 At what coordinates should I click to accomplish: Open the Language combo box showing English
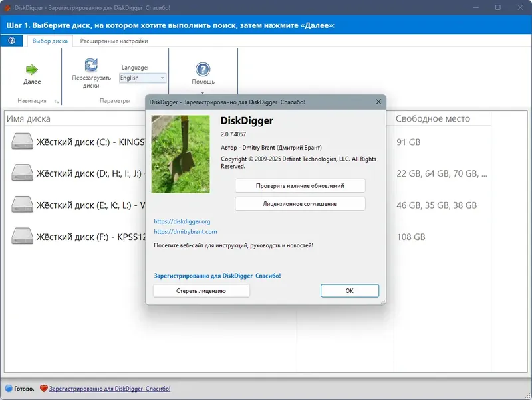(142, 78)
